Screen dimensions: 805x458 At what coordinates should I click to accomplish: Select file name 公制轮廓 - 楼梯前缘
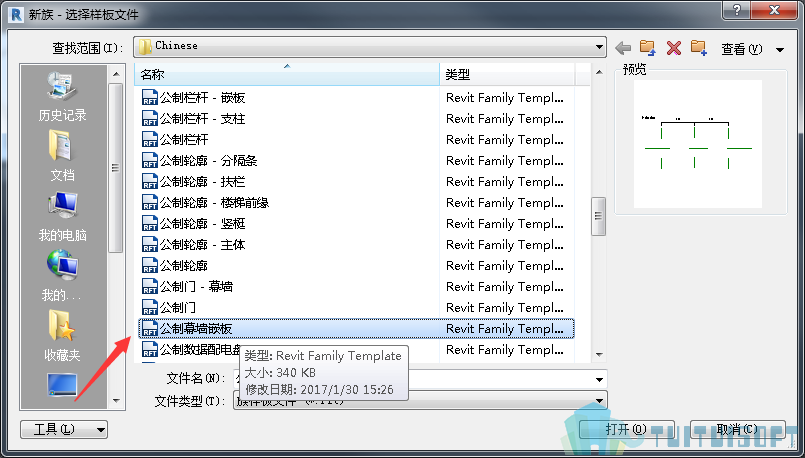(214, 203)
